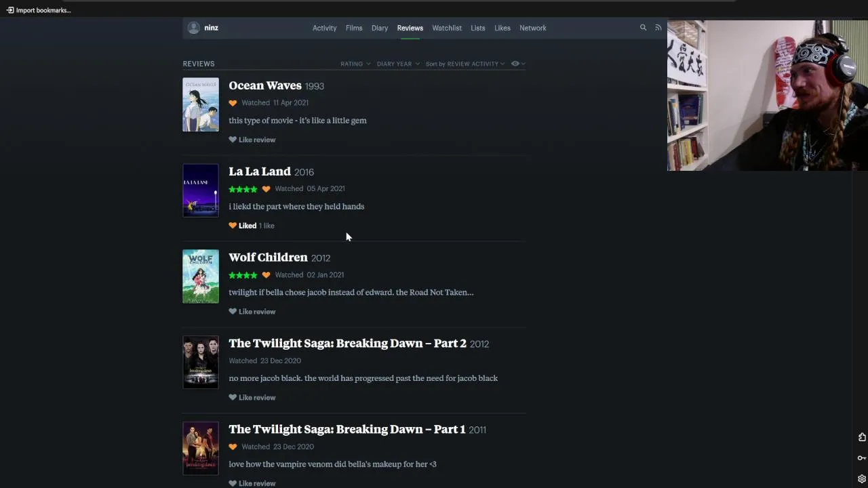Click the 2012 year next to Wolf Children
The image size is (868, 488).
(321, 258)
